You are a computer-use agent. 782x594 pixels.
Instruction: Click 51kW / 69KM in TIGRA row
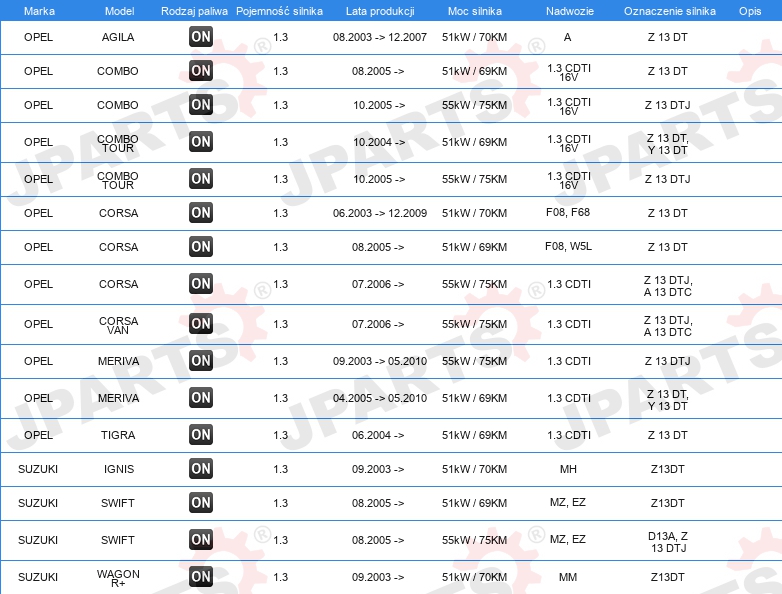click(x=474, y=435)
